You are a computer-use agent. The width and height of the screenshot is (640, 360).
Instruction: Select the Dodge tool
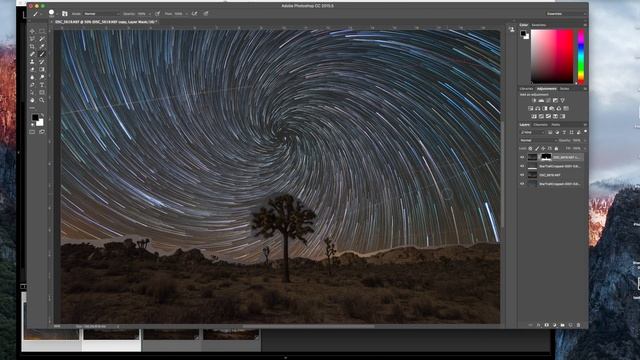tap(42, 78)
